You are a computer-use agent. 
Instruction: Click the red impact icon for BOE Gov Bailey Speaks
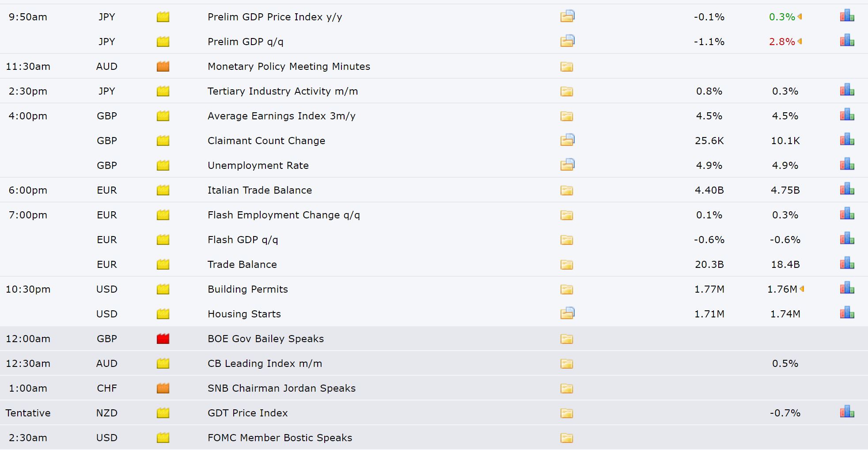[163, 339]
